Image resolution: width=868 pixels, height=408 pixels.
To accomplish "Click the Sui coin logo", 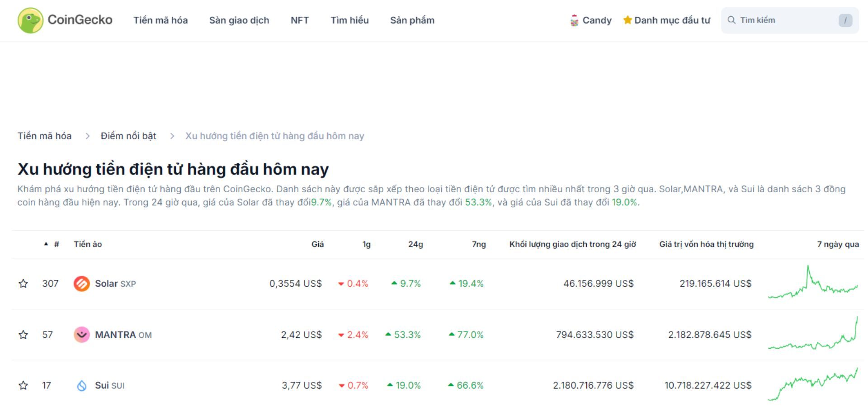I will 82,385.
